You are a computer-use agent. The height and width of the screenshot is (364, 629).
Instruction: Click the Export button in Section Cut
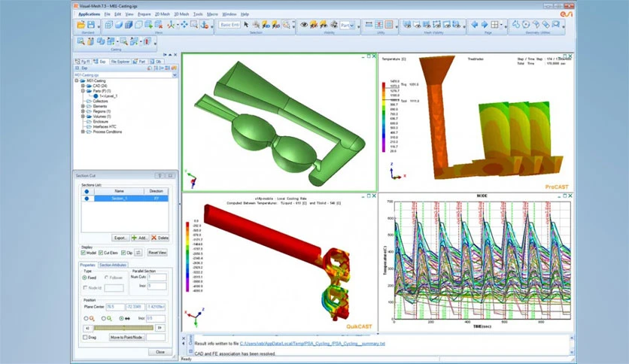tap(120, 238)
